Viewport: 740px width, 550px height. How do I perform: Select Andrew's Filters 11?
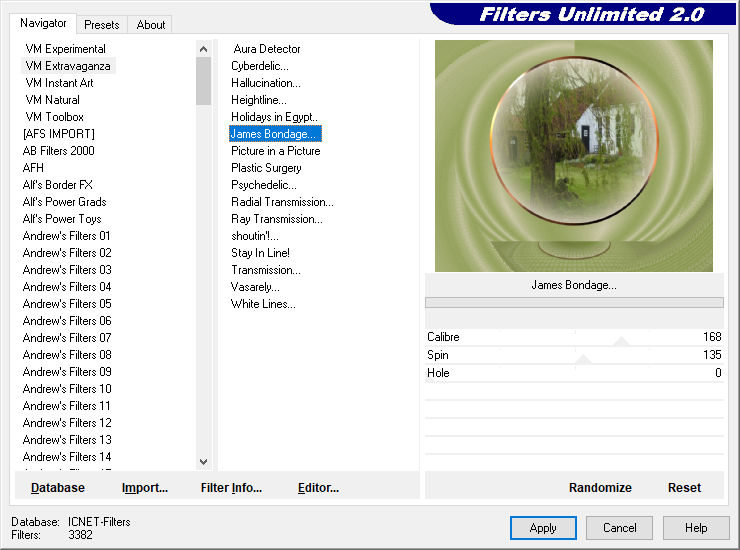(x=66, y=406)
